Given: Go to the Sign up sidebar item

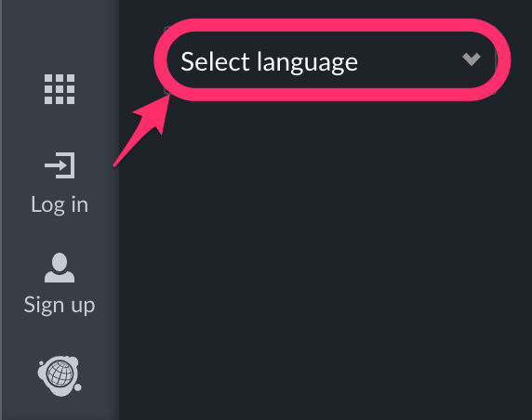Looking at the screenshot, I should tap(60, 284).
